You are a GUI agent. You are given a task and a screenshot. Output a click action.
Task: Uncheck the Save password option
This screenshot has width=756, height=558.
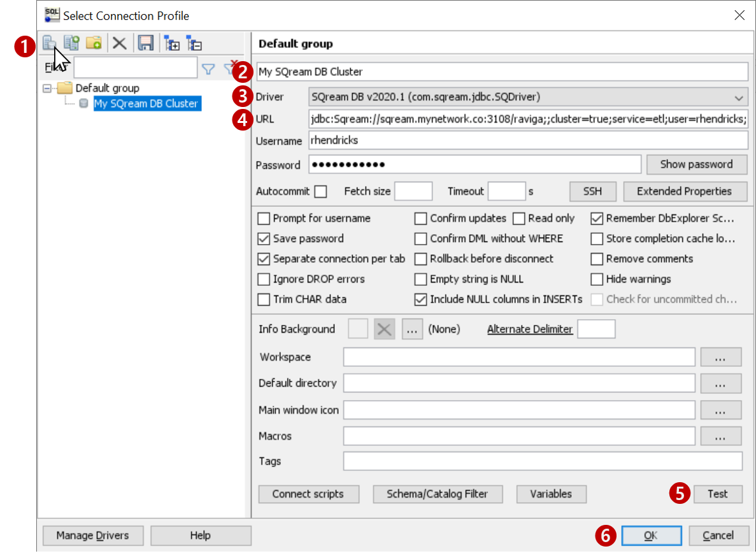point(264,238)
